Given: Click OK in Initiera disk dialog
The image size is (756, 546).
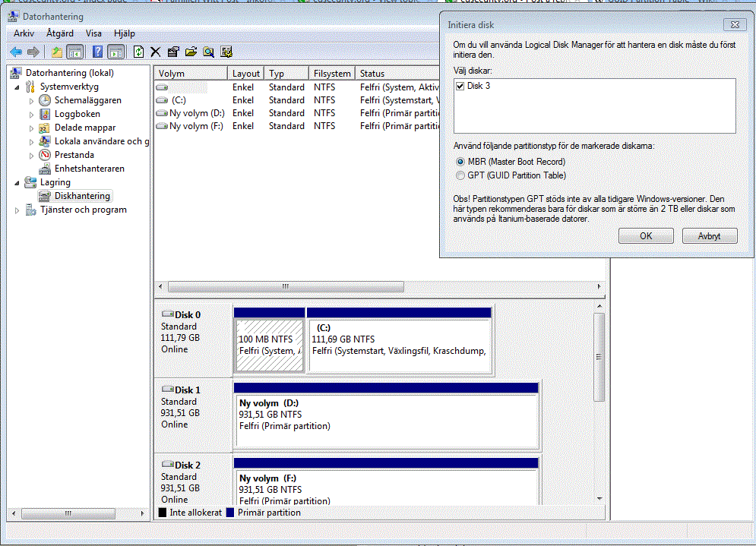Looking at the screenshot, I should click(646, 236).
